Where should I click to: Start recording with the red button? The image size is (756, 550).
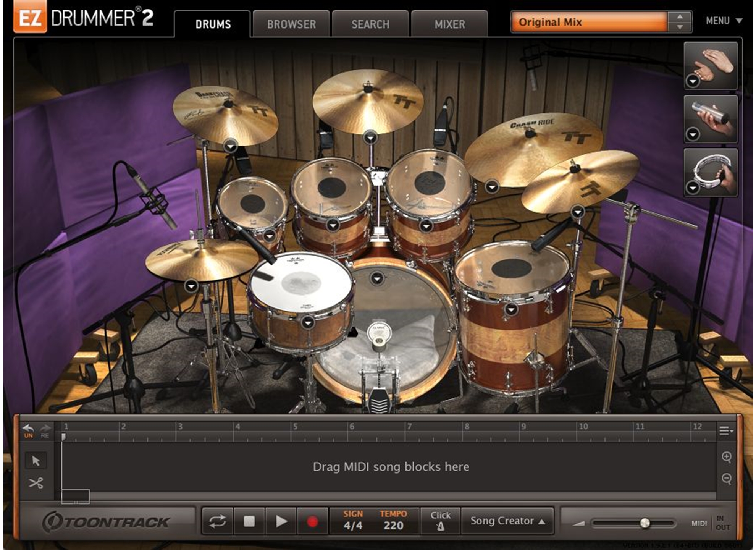tap(312, 521)
